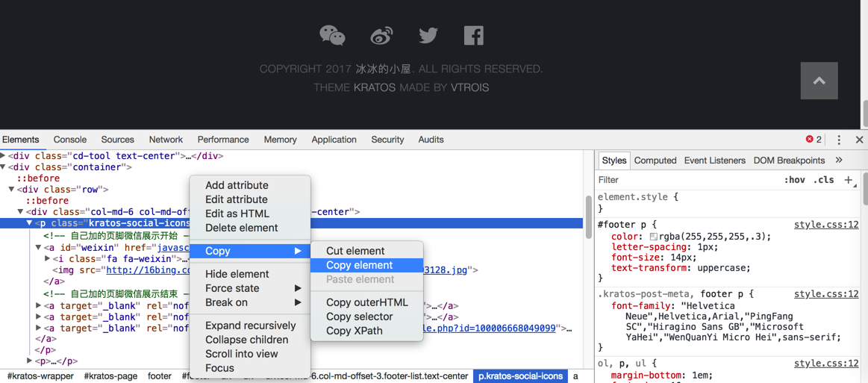Choose Copy element from submenu
Screen dimensions: 868x383
pyautogui.click(x=359, y=265)
